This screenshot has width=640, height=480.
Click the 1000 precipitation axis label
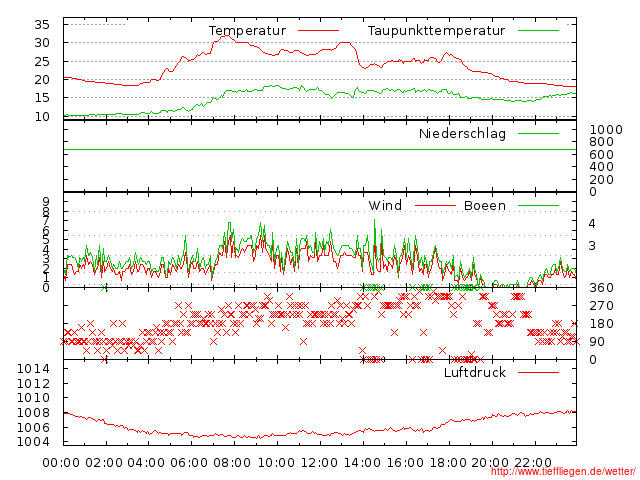[x=606, y=130]
